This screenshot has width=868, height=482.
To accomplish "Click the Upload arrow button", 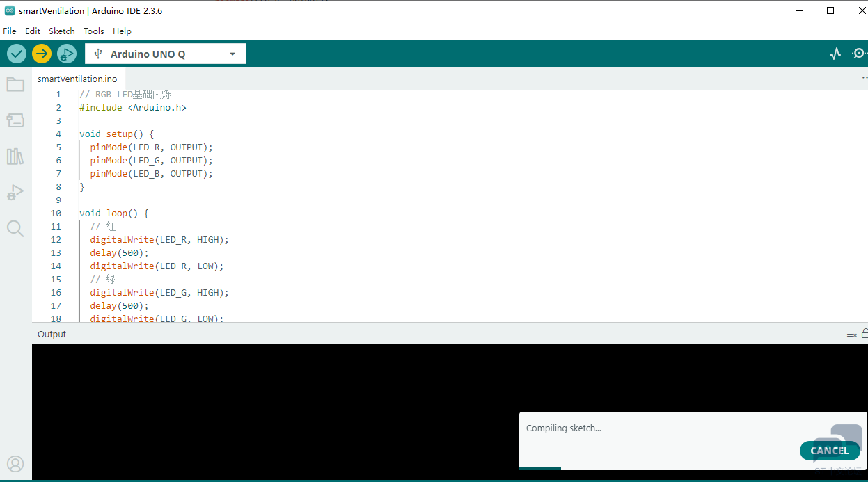I will (x=42, y=54).
